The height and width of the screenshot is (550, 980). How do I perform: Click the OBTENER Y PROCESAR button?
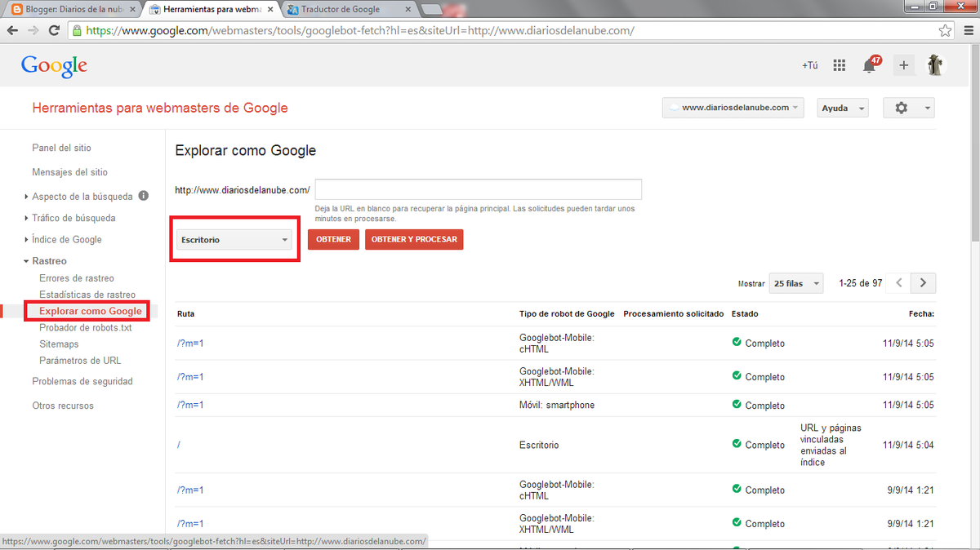coord(414,239)
